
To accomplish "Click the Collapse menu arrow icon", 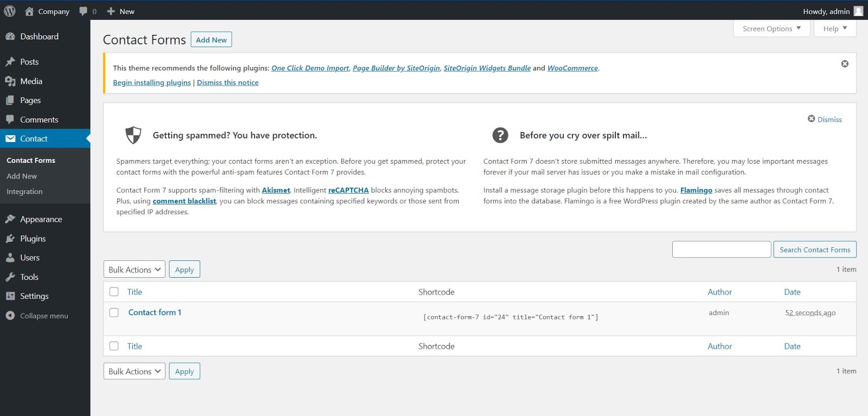I will 10,316.
